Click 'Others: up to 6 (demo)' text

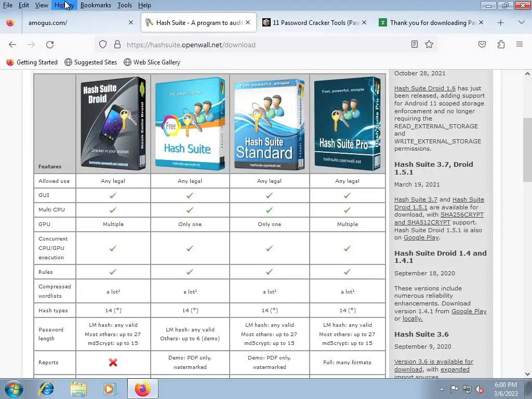pos(190,338)
